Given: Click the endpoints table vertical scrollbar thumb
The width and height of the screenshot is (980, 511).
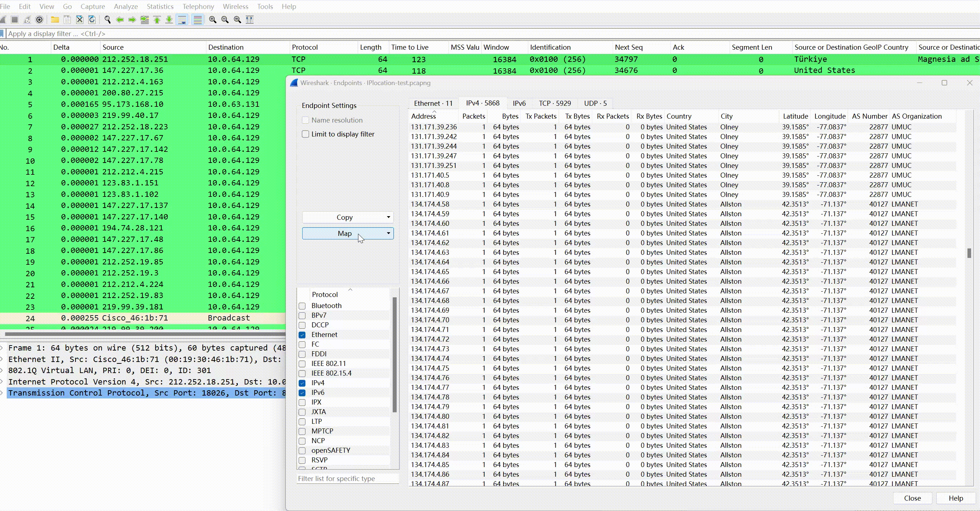Looking at the screenshot, I should [x=969, y=253].
